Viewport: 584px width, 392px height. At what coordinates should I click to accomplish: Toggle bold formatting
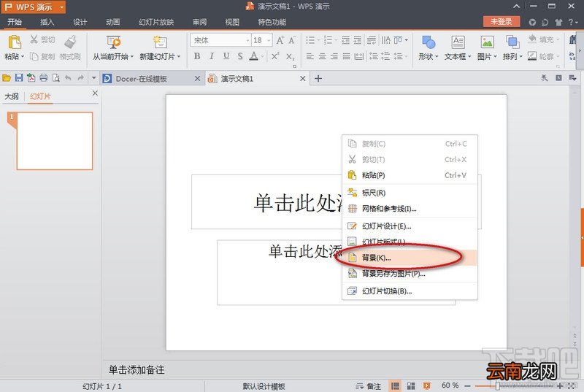tap(197, 56)
